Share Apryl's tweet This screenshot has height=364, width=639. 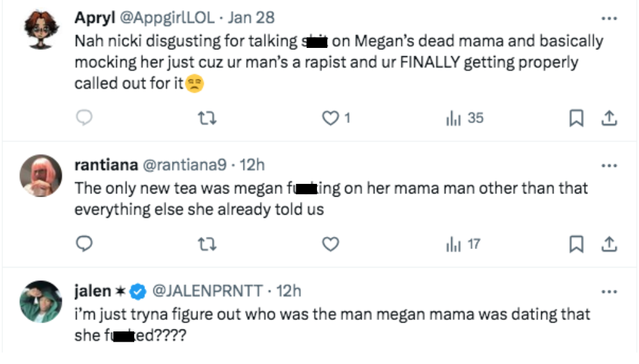pyautogui.click(x=609, y=118)
